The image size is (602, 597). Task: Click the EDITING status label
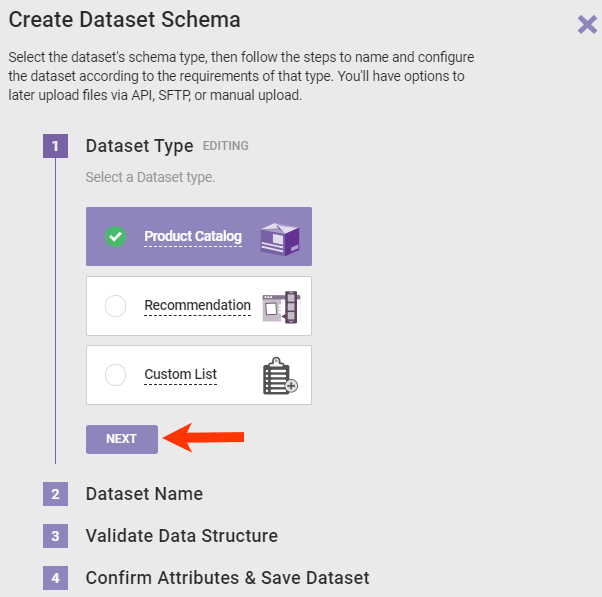click(225, 146)
